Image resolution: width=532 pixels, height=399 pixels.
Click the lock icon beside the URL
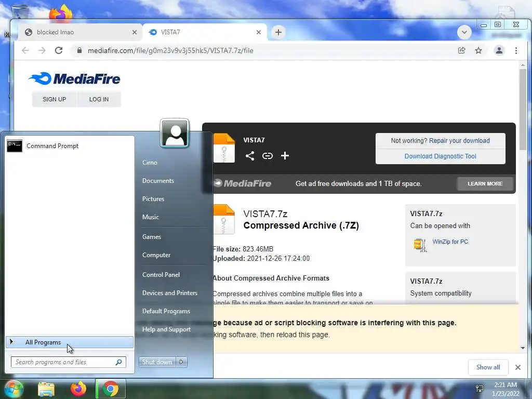[79, 50]
